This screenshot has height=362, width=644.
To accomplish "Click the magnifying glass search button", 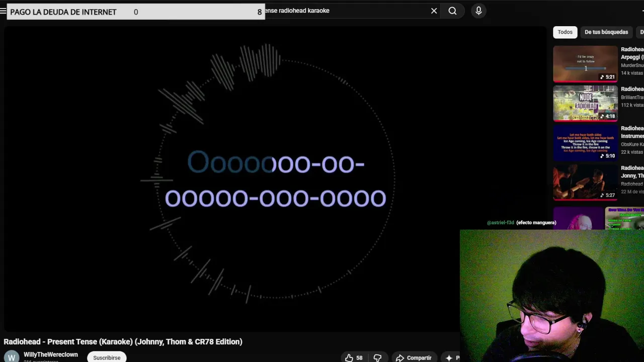I will click(x=452, y=11).
